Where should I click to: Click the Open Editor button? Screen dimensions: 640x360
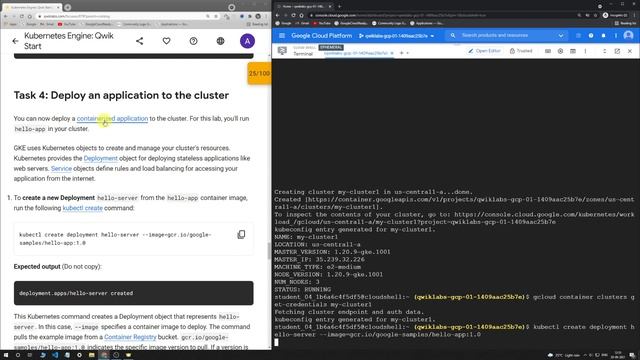point(484,51)
